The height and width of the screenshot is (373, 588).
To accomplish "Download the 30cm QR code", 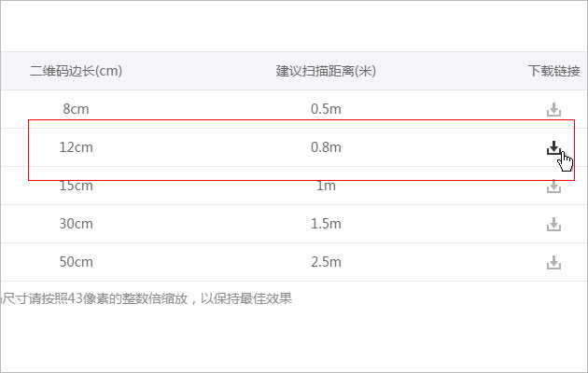I will point(553,225).
